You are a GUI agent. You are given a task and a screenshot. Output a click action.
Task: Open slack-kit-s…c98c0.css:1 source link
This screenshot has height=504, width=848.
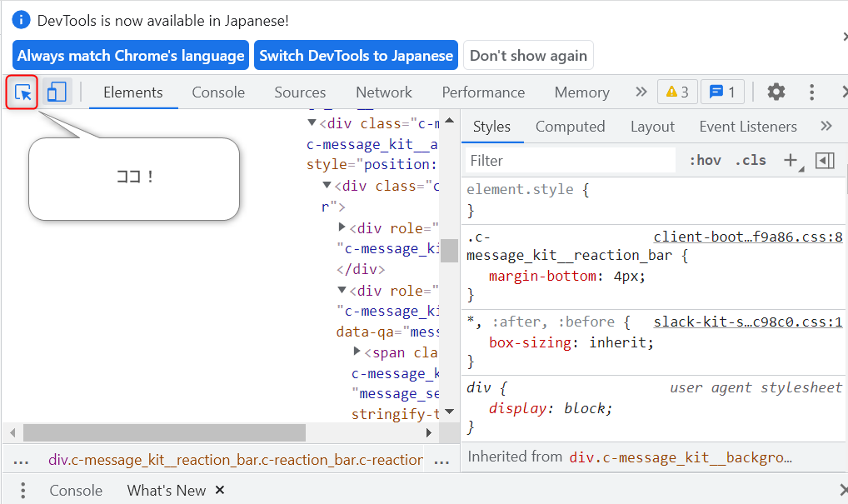click(748, 322)
